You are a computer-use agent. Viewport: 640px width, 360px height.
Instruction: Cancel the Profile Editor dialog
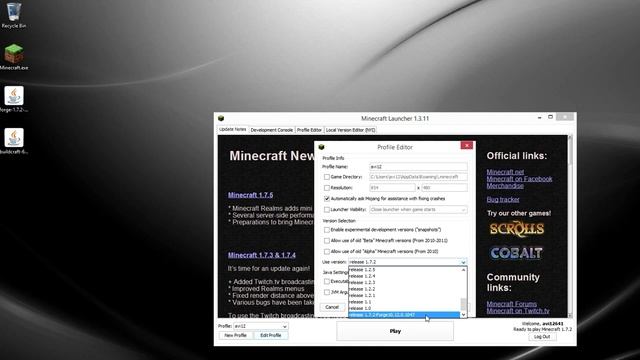click(x=332, y=307)
